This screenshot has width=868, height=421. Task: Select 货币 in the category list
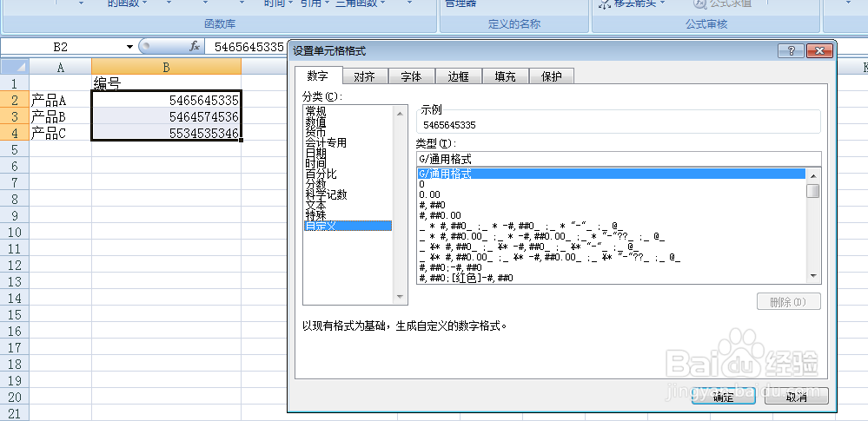[348, 132]
